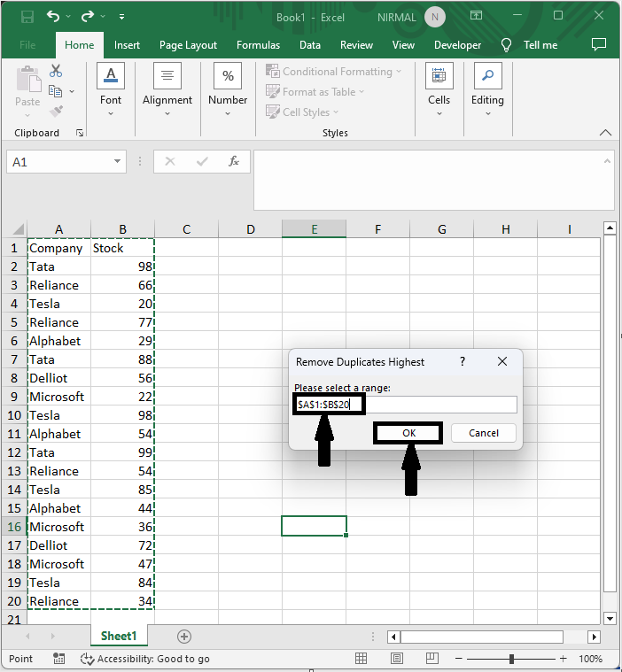Click Accessibility: Good to go status

tap(146, 659)
